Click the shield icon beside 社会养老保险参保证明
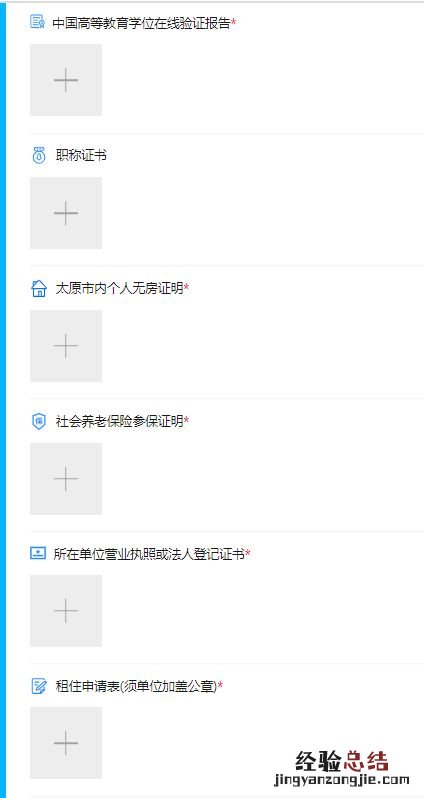 click(x=39, y=421)
